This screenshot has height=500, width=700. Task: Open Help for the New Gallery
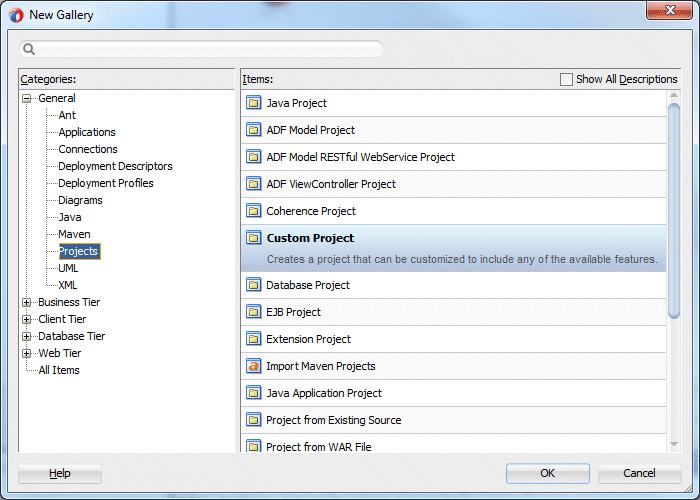[60, 473]
